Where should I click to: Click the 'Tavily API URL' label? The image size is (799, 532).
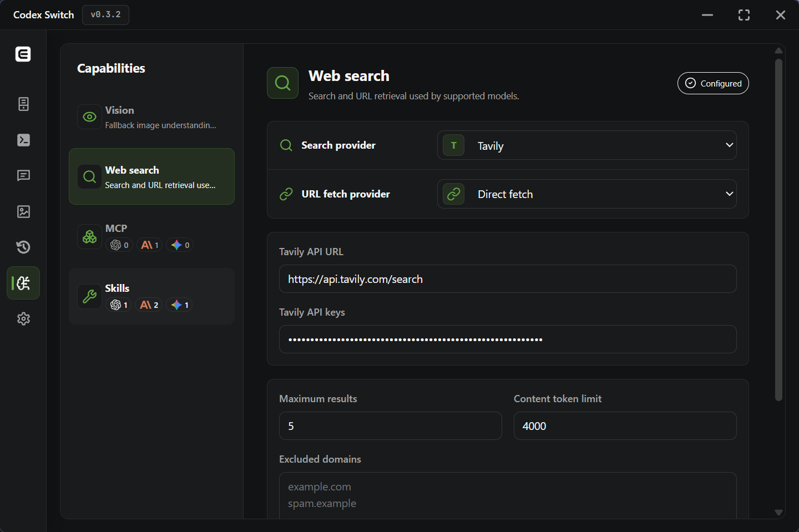(x=311, y=252)
